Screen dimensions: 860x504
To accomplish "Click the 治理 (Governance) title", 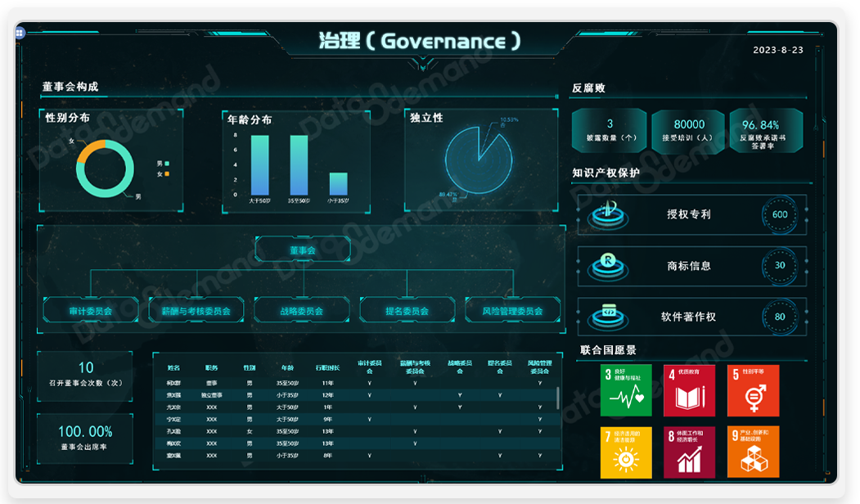I will [420, 41].
